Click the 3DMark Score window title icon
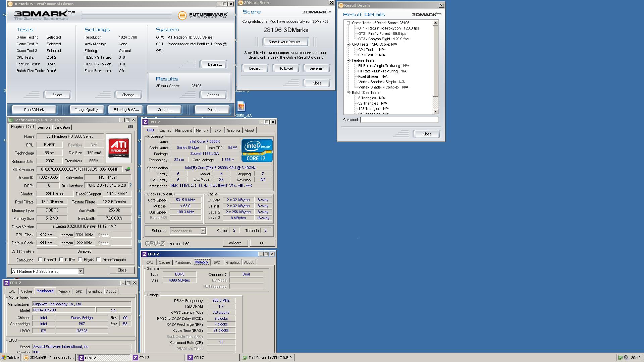644x362 pixels. pyautogui.click(x=240, y=3)
